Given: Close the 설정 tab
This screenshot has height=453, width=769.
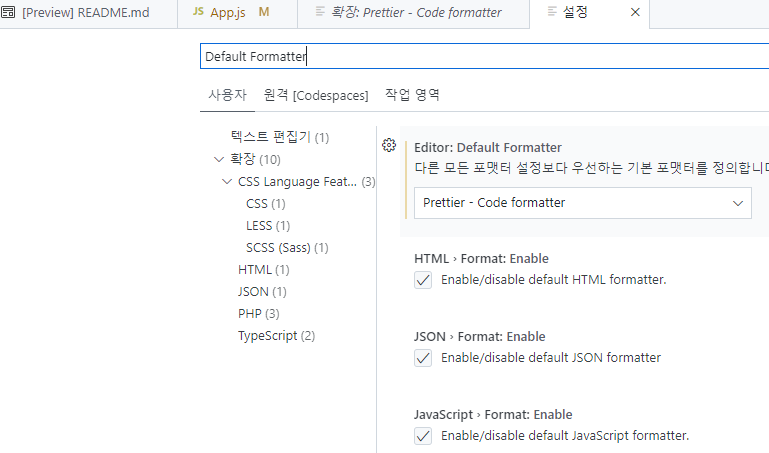Looking at the screenshot, I should [635, 12].
